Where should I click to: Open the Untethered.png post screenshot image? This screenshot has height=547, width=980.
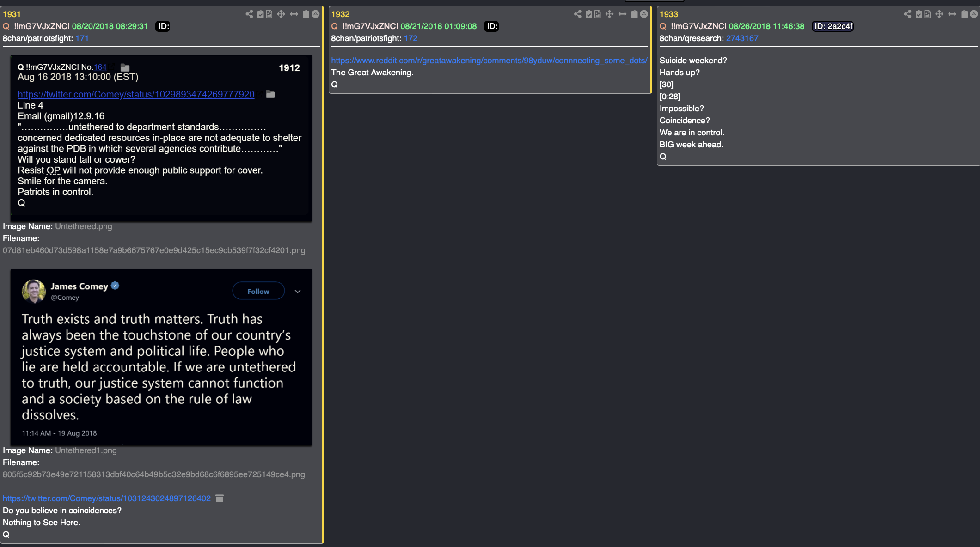coord(161,137)
